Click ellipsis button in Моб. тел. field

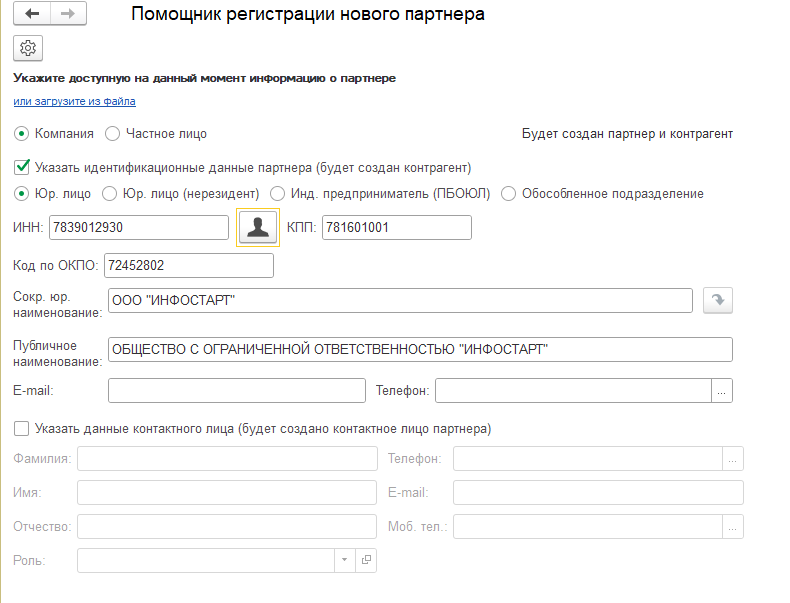coord(733,527)
